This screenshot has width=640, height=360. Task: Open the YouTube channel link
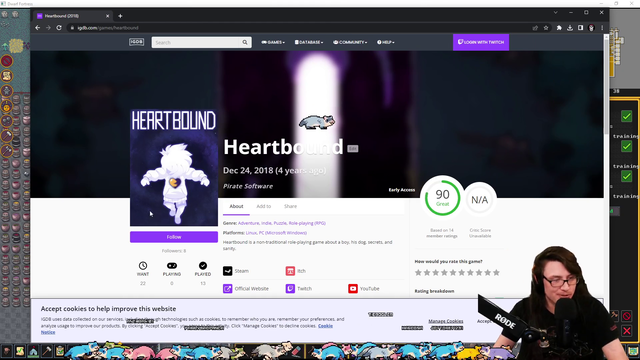[x=364, y=289]
